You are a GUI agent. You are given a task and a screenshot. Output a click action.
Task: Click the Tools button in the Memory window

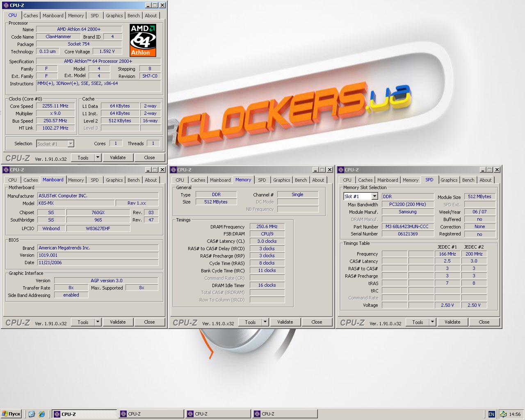tap(251, 322)
